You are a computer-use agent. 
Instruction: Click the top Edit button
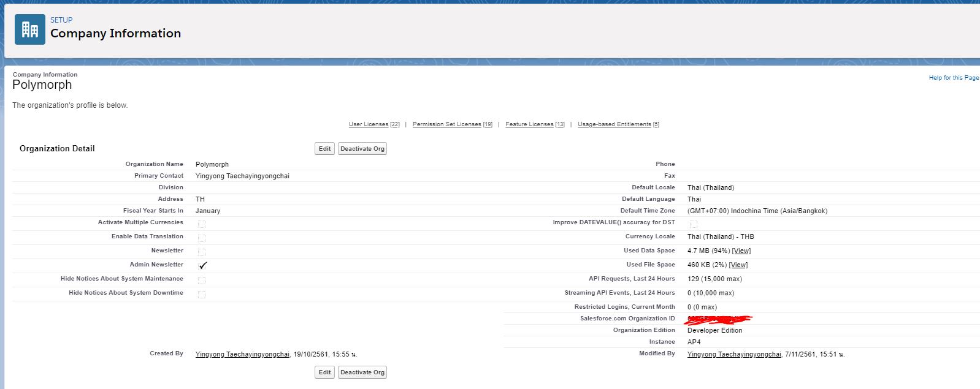[325, 149]
